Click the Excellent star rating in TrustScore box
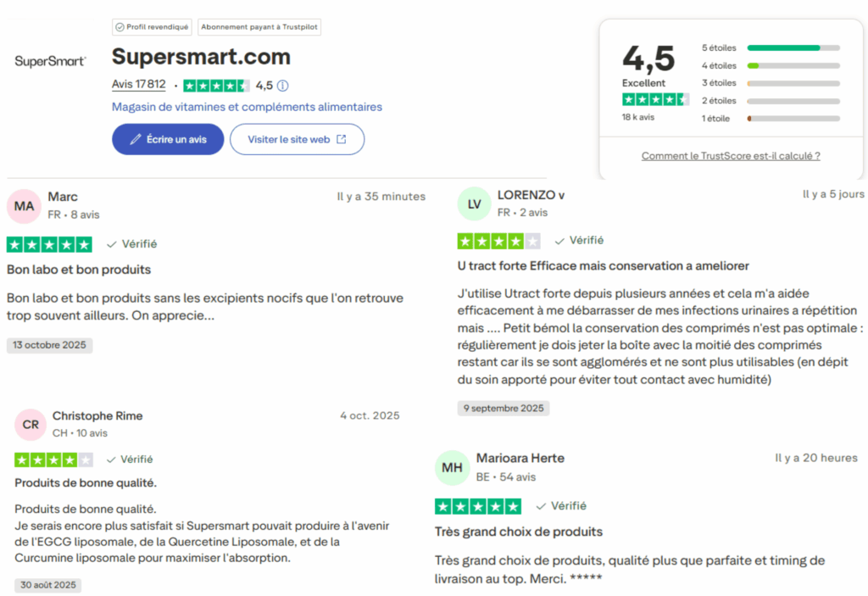The height and width of the screenshot is (596, 868). pyautogui.click(x=655, y=99)
